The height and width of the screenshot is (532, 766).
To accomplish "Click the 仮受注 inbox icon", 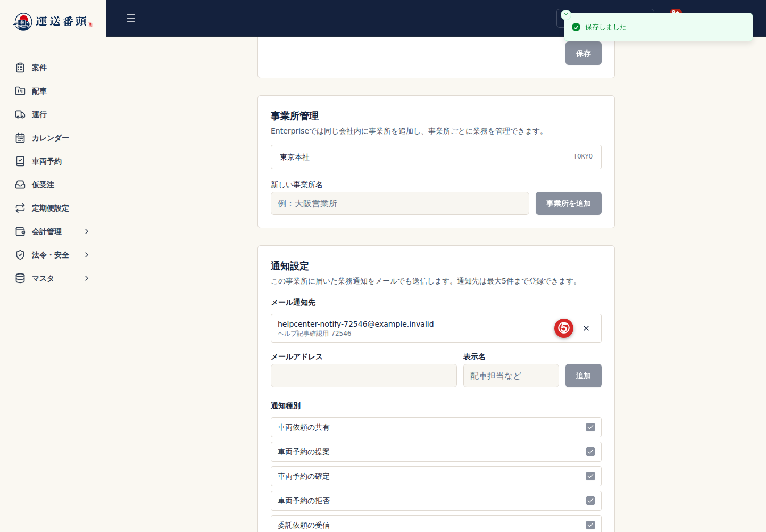I will tap(20, 185).
